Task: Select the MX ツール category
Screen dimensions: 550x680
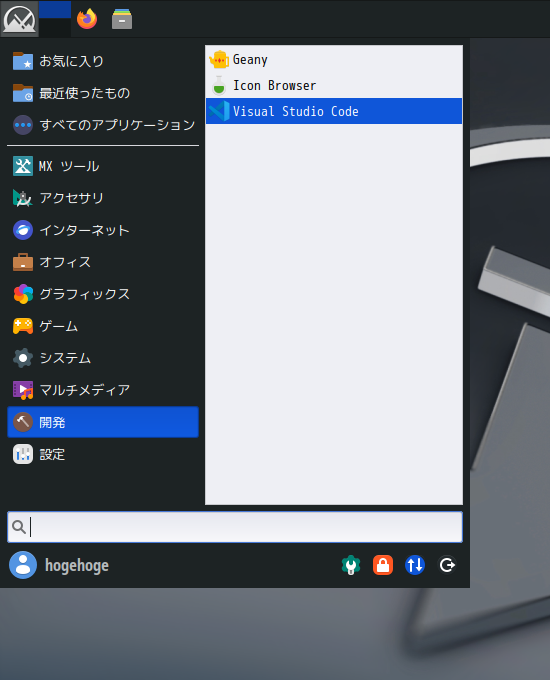Action: click(103, 166)
